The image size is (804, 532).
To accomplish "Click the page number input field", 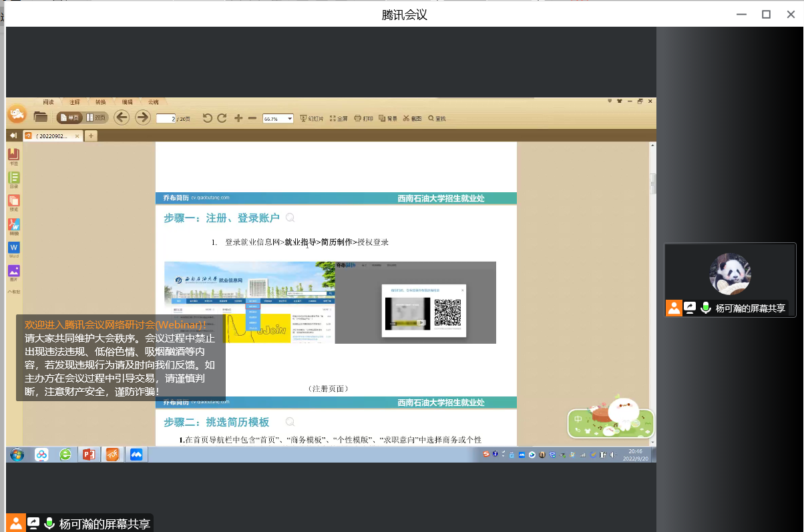I will pyautogui.click(x=166, y=118).
